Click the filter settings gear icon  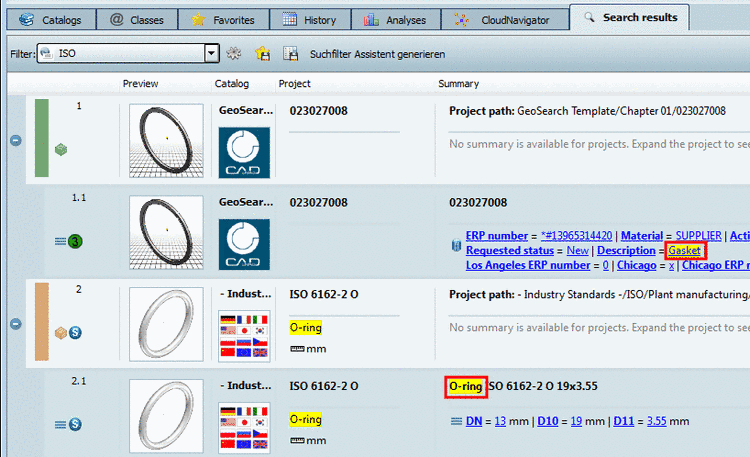(x=233, y=53)
